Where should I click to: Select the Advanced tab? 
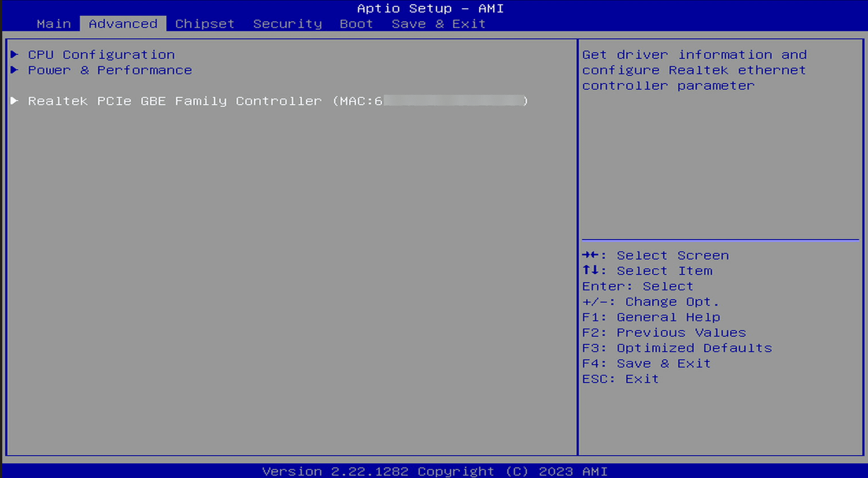123,24
